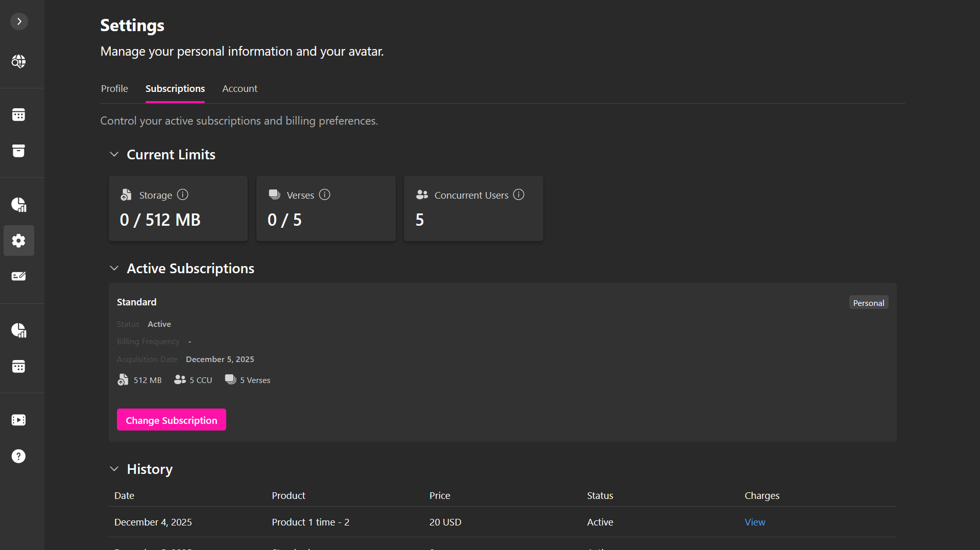Select the Settings gear icon
Viewport: 980px width, 550px height.
tap(18, 241)
